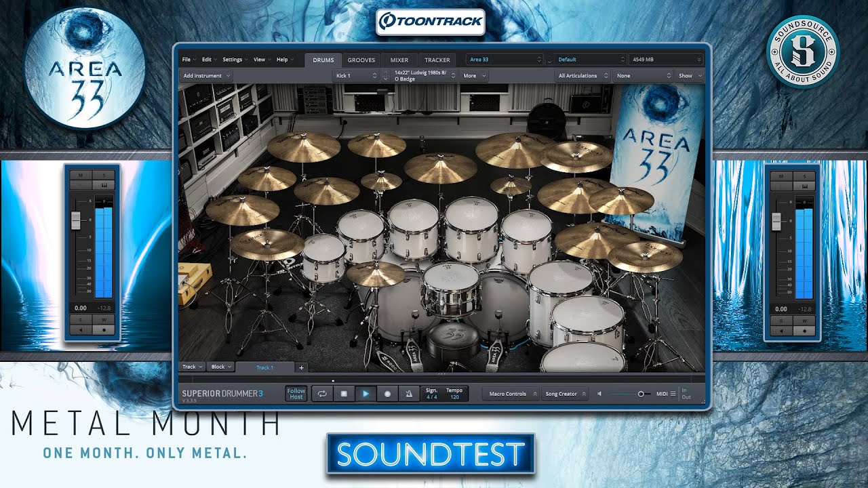Viewport: 868px width, 488px height.
Task: Click the right strip record enable icon
Action: point(804,330)
